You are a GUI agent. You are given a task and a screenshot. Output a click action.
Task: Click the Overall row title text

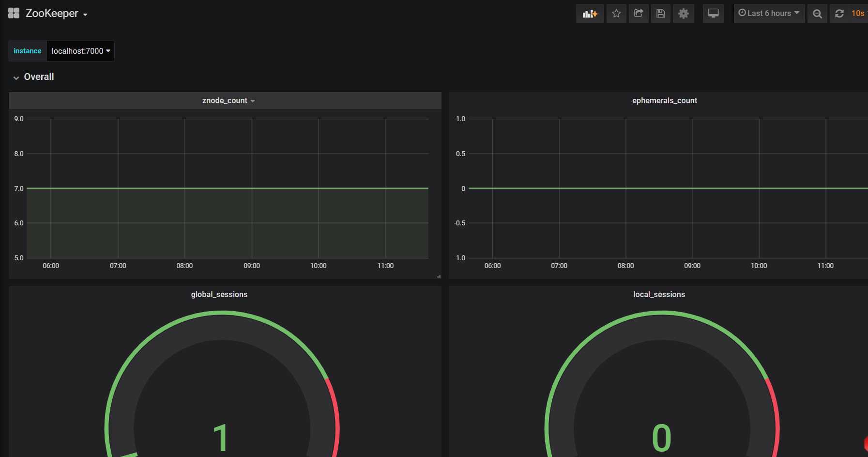coord(39,77)
